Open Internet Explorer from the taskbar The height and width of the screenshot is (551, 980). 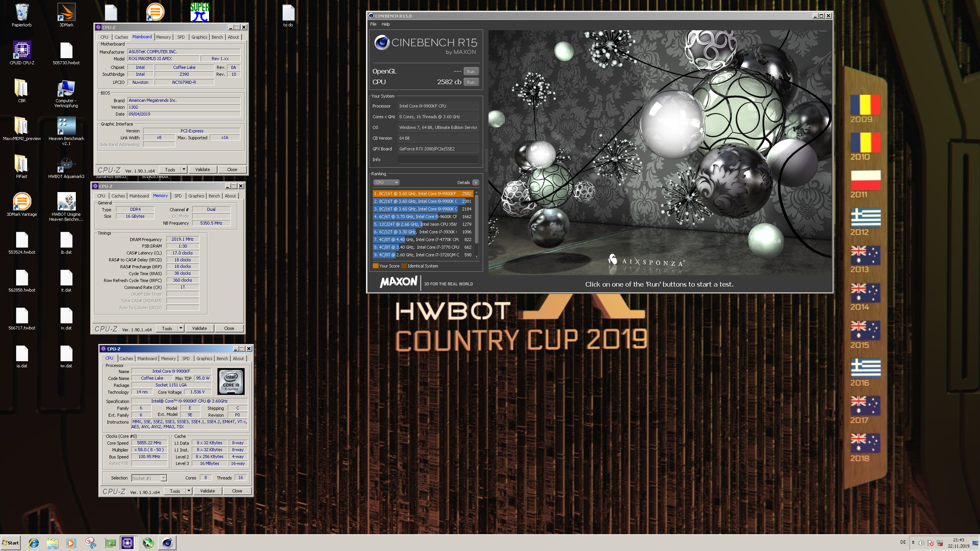pyautogui.click(x=34, y=543)
